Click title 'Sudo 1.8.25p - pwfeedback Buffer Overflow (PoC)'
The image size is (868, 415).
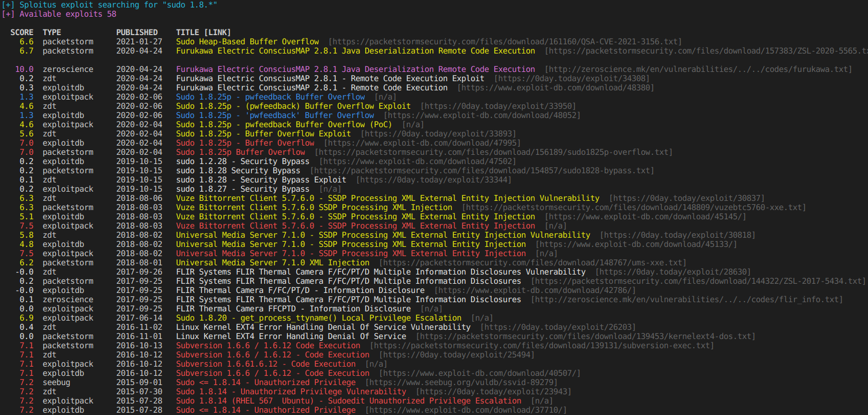(x=284, y=124)
